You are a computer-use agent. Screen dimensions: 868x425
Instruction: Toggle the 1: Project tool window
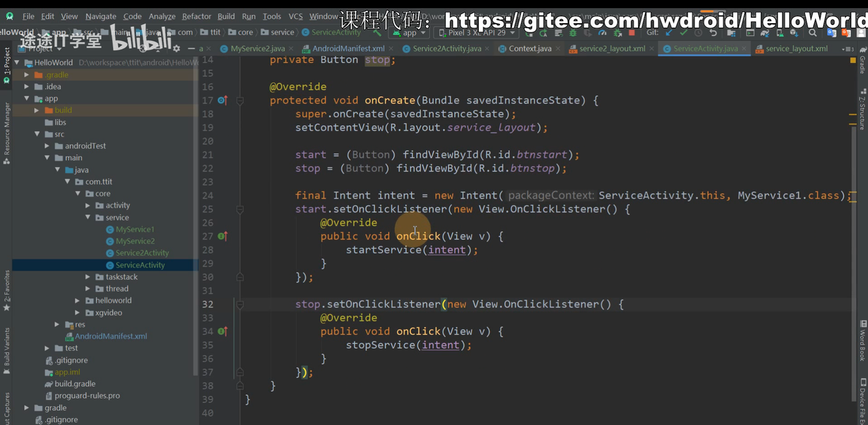pyautogui.click(x=6, y=66)
